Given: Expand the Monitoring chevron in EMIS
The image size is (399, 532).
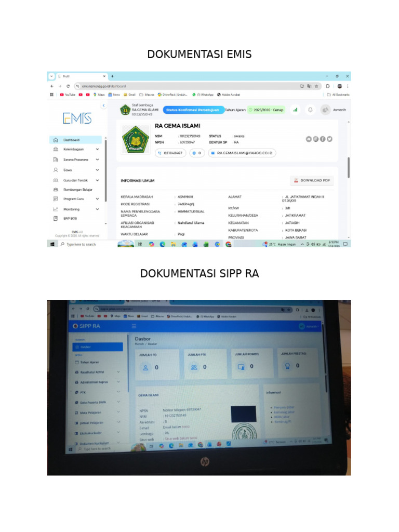Looking at the screenshot, I should 97,209.
